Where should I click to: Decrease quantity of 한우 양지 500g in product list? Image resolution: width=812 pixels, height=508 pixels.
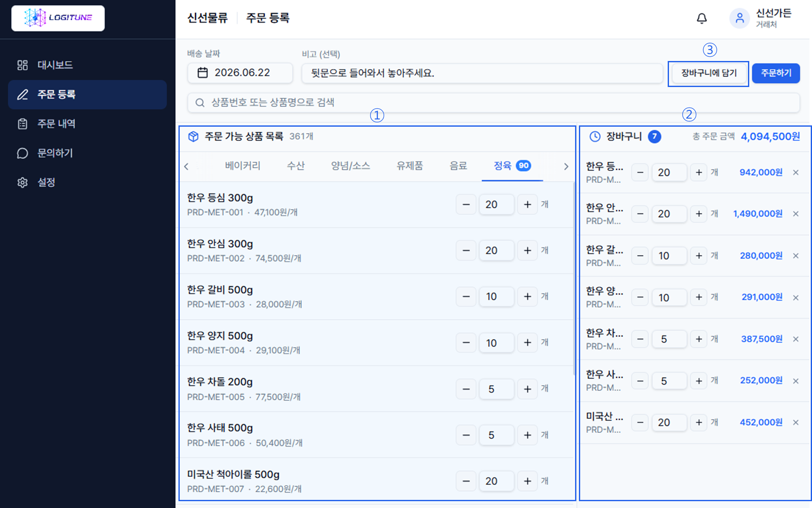(x=466, y=343)
